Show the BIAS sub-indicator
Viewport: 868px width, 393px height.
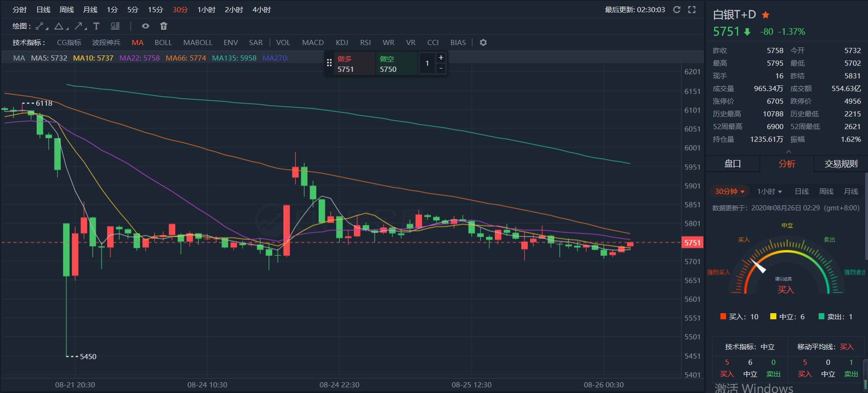pyautogui.click(x=458, y=42)
